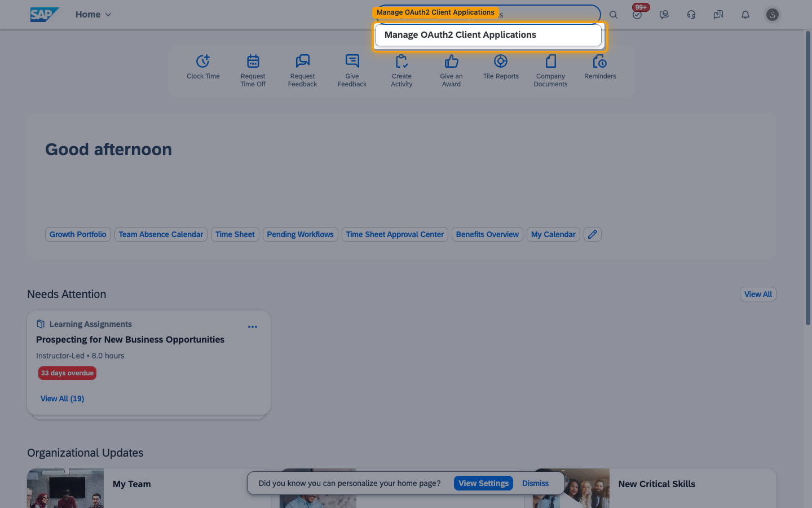The height and width of the screenshot is (508, 812).
Task: Open Team Absence Calendar link
Action: coord(161,234)
